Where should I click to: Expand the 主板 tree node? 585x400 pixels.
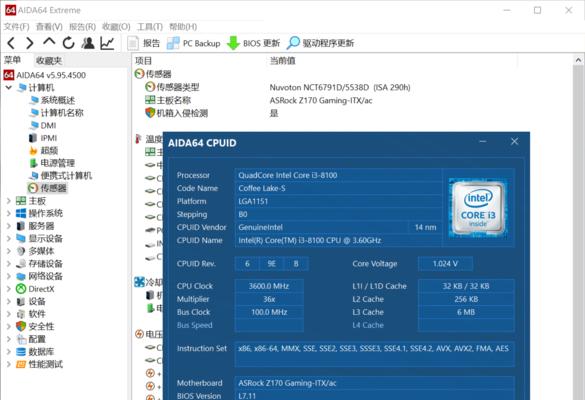[x=9, y=201]
